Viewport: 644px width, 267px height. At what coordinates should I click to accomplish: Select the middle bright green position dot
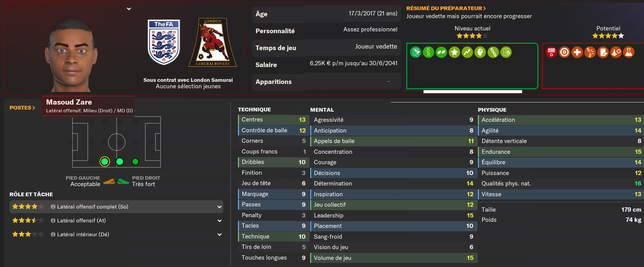tap(120, 161)
